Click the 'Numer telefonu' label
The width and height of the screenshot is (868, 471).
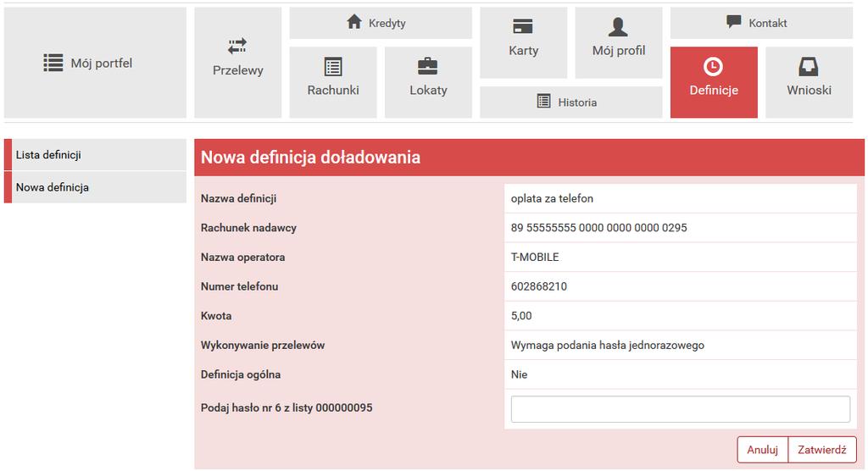[x=239, y=286]
